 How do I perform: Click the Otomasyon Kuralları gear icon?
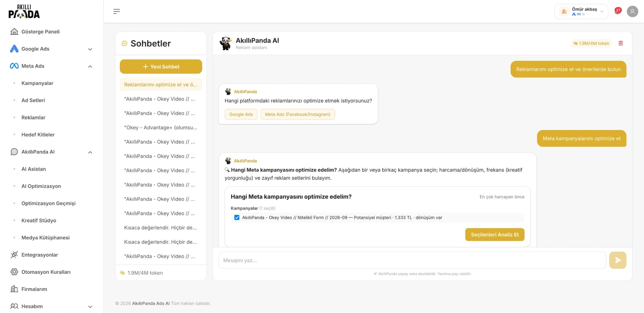click(x=14, y=272)
